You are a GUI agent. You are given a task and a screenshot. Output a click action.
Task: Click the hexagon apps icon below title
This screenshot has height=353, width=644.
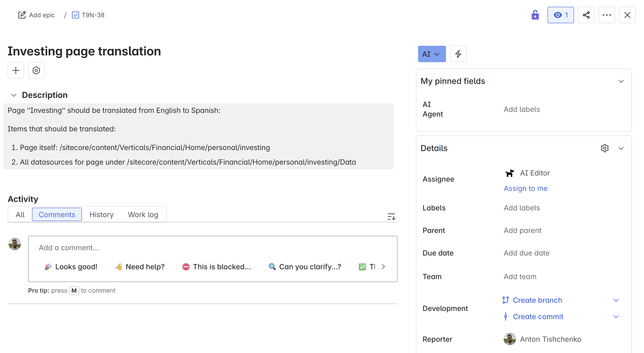[x=36, y=71]
